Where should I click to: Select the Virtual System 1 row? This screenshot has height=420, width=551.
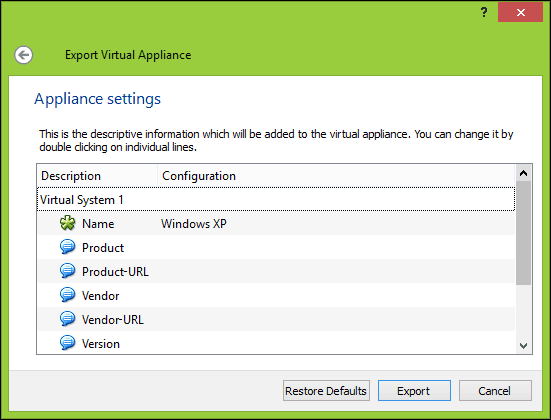tap(276, 199)
